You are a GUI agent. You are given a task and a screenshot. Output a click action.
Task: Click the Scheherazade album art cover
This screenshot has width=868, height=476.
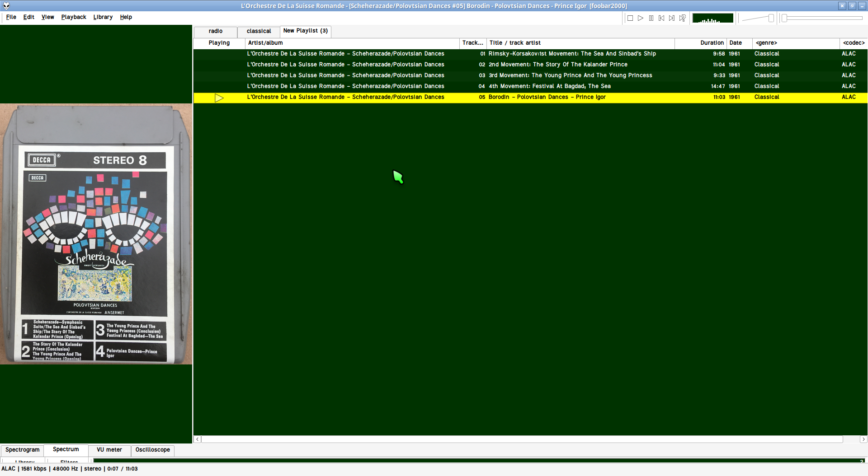pyautogui.click(x=96, y=234)
